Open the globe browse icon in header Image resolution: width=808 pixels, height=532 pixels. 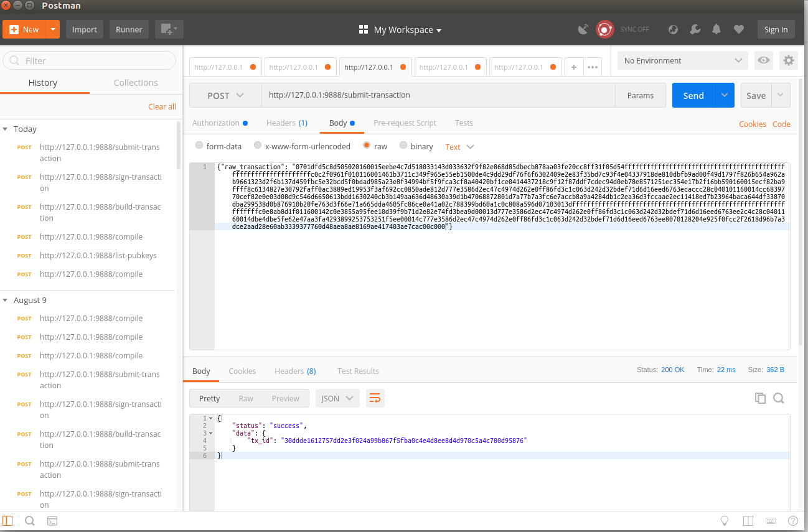(x=673, y=29)
